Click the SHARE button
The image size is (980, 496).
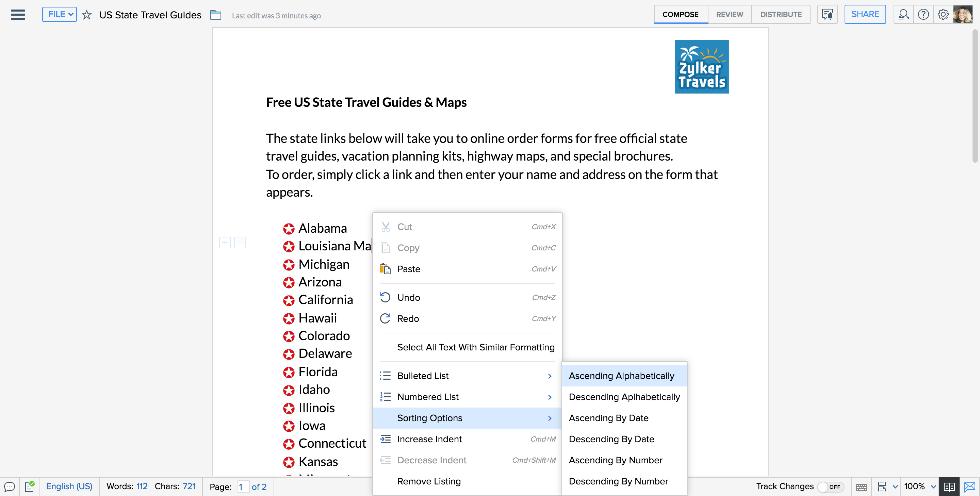pyautogui.click(x=865, y=14)
